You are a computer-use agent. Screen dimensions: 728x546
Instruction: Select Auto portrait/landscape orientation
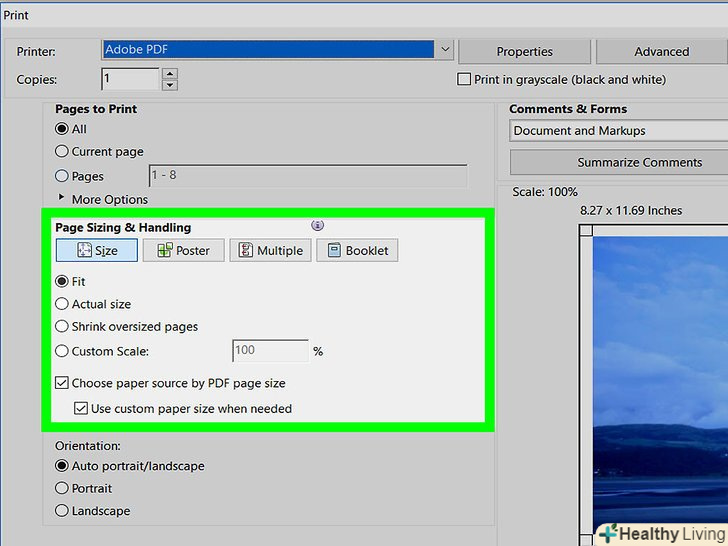[62, 466]
